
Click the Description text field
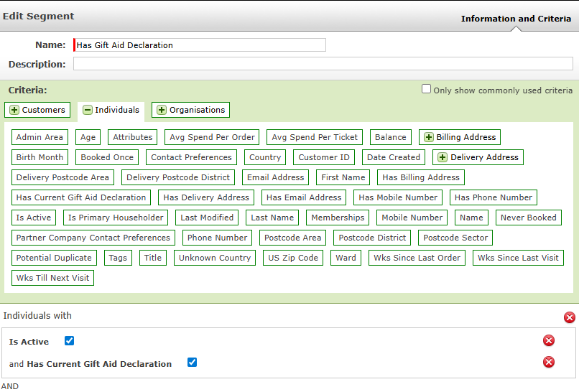[323, 64]
